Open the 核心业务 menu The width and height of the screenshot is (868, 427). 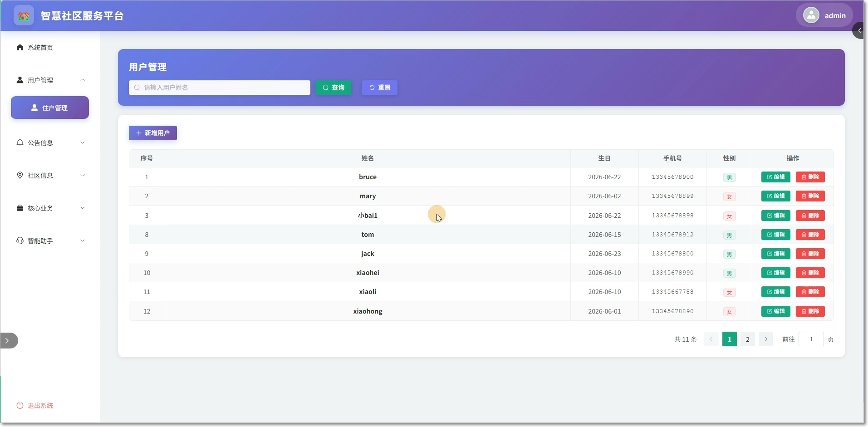tap(50, 208)
